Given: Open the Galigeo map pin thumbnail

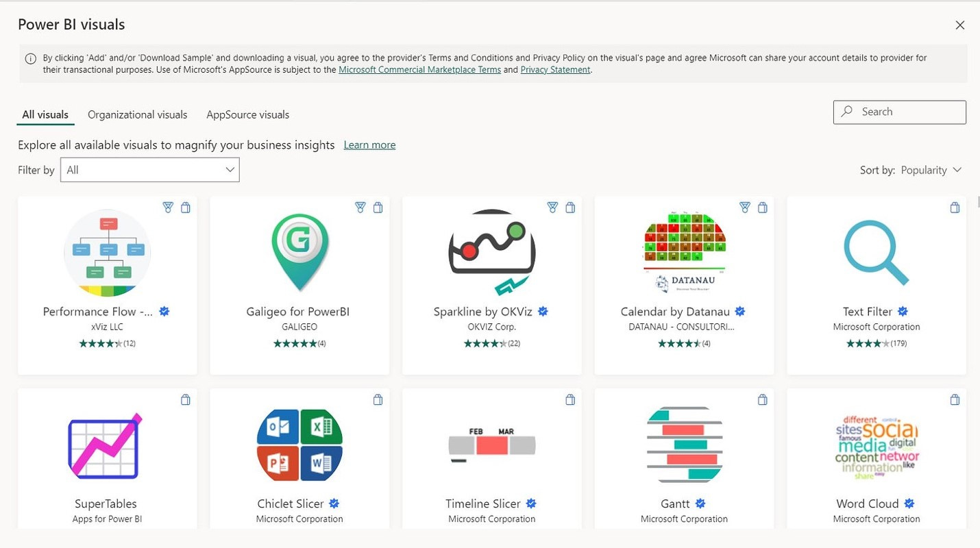Looking at the screenshot, I should 299,253.
